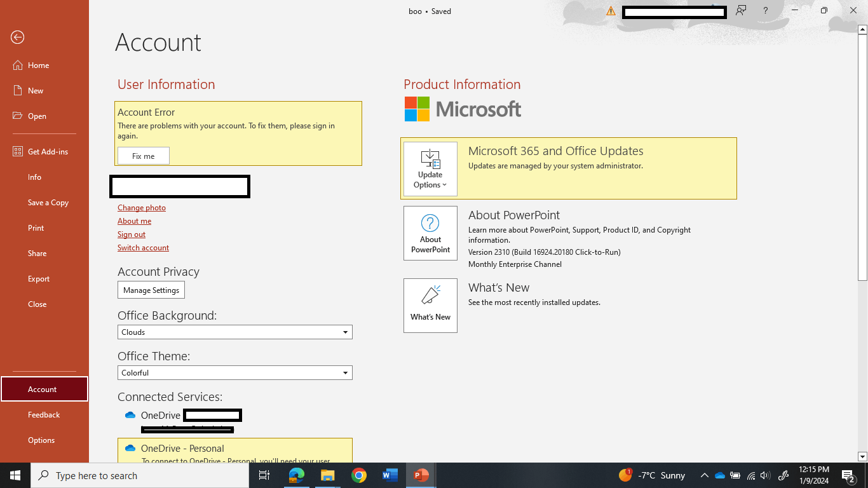The width and height of the screenshot is (868, 488).
Task: Open Manage Settings for account privacy
Action: point(151,290)
